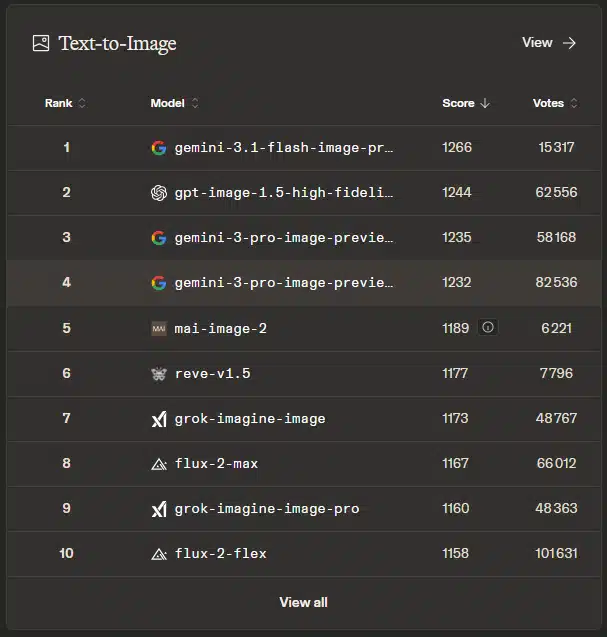Viewport: 607px width, 637px height.
Task: Click the View all button at the bottom
Action: (303, 602)
